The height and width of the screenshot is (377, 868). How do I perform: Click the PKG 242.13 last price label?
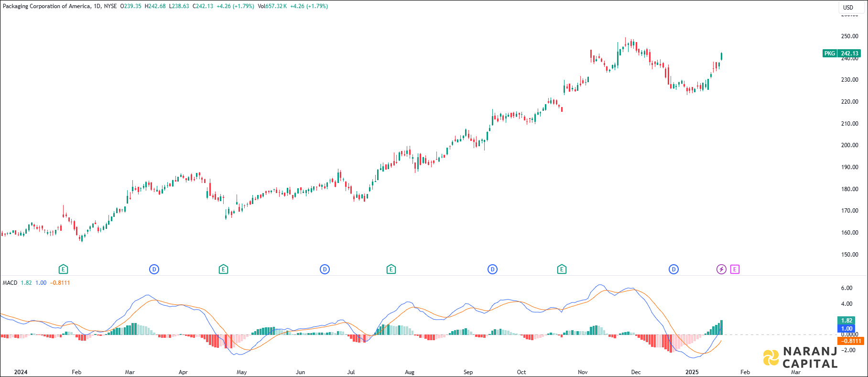pyautogui.click(x=842, y=54)
